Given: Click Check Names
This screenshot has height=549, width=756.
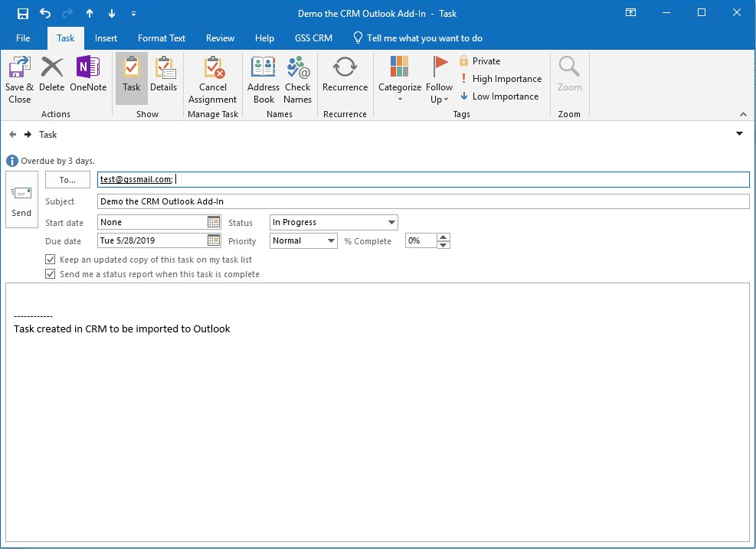Looking at the screenshot, I should (297, 80).
